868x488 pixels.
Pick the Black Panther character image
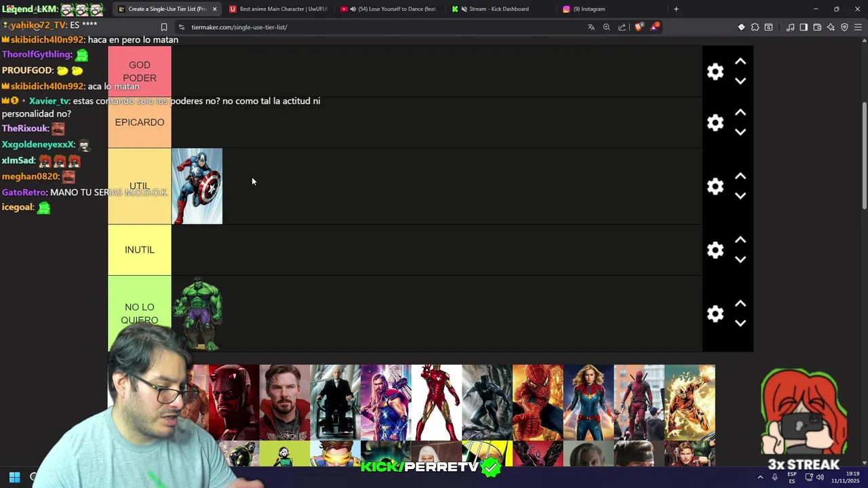pos(487,403)
